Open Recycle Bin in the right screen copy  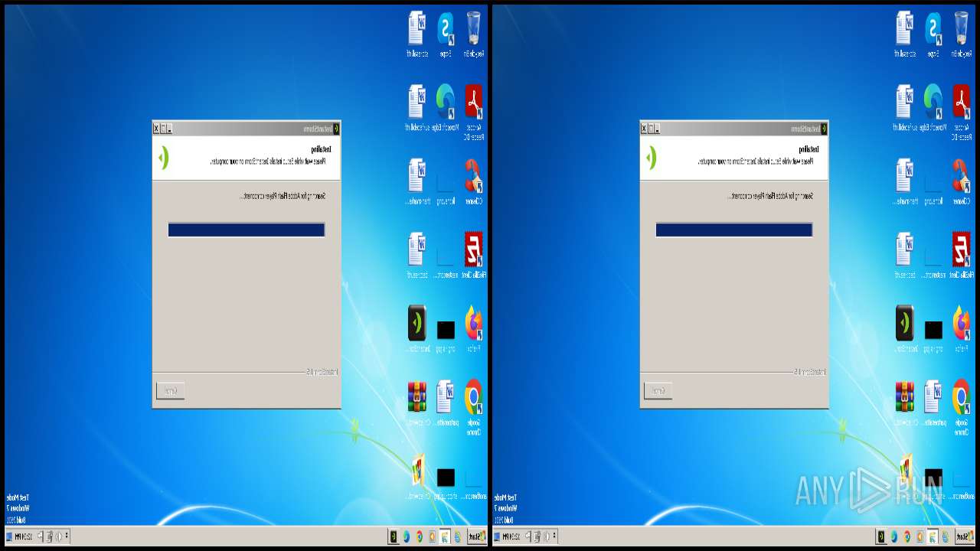pyautogui.click(x=962, y=34)
